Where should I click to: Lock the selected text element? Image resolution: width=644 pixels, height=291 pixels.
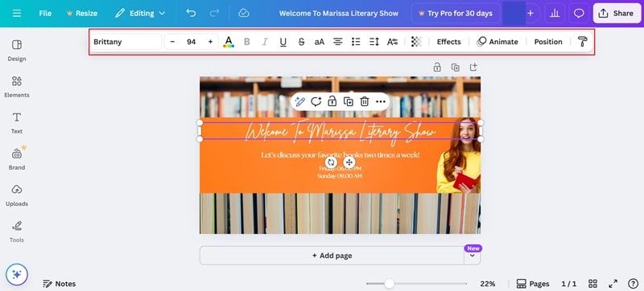[x=332, y=101]
